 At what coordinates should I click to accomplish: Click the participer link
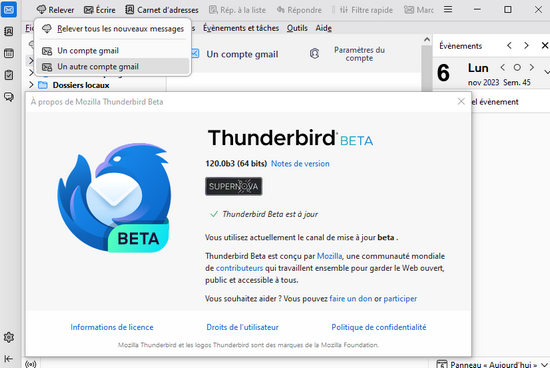pyautogui.click(x=400, y=299)
